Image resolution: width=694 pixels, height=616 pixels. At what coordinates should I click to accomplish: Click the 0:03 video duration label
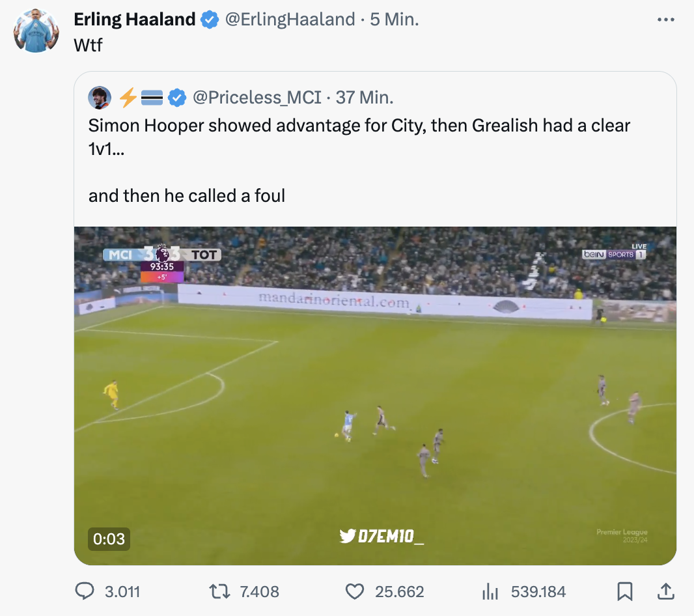109,539
